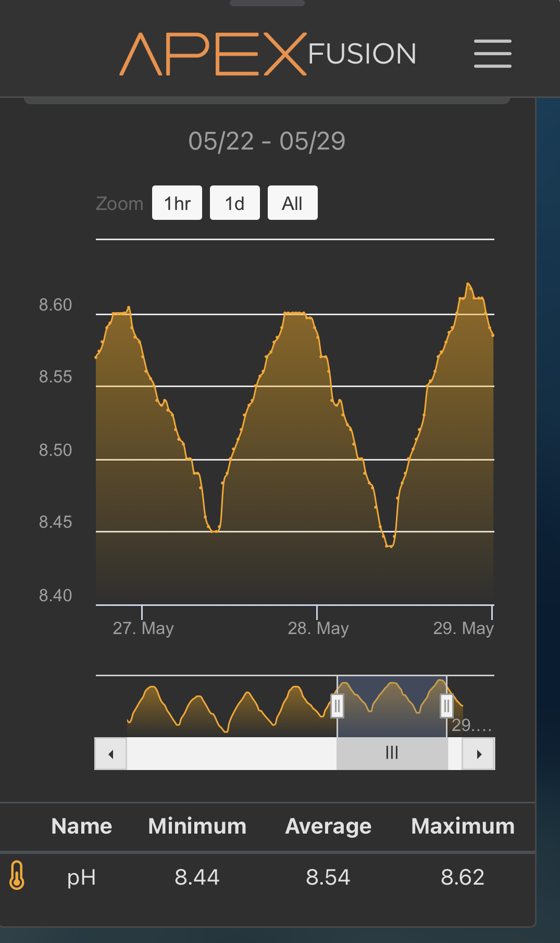Screen dimensions: 560x943
Task: Click the left scroll arrow in navigator
Action: (110, 754)
